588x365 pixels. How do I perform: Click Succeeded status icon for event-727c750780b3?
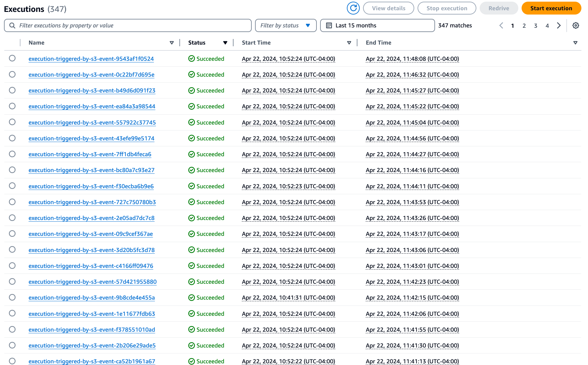(192, 202)
